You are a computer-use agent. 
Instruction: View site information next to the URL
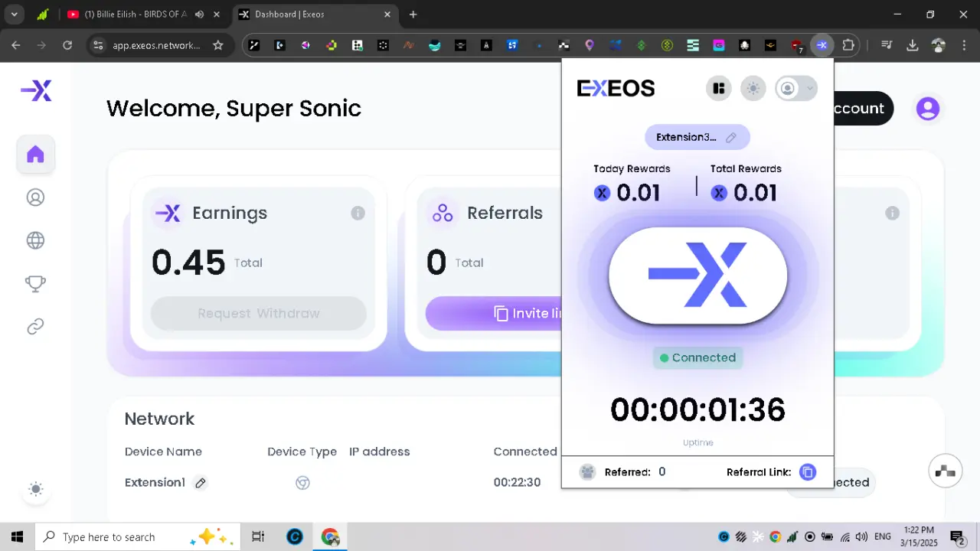click(97, 45)
